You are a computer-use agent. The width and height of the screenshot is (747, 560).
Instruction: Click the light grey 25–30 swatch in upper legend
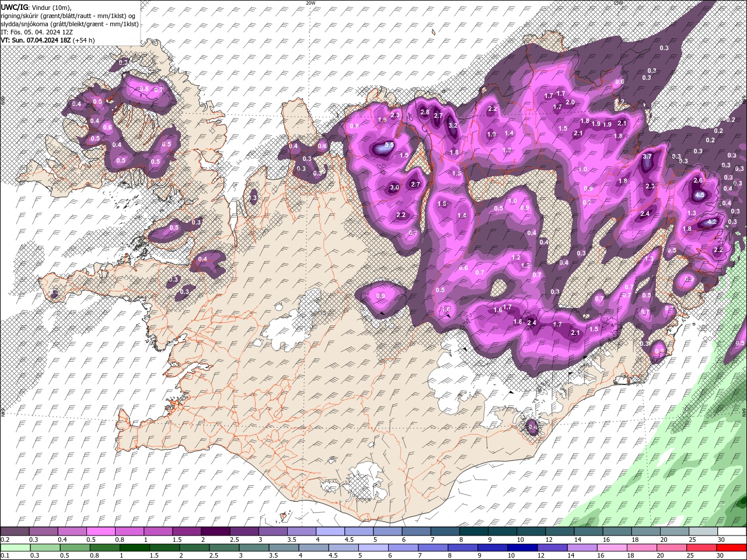(703, 531)
